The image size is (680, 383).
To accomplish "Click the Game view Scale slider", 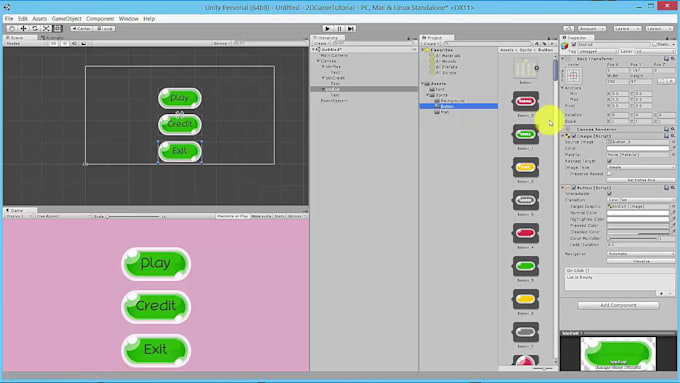I will 134,216.
